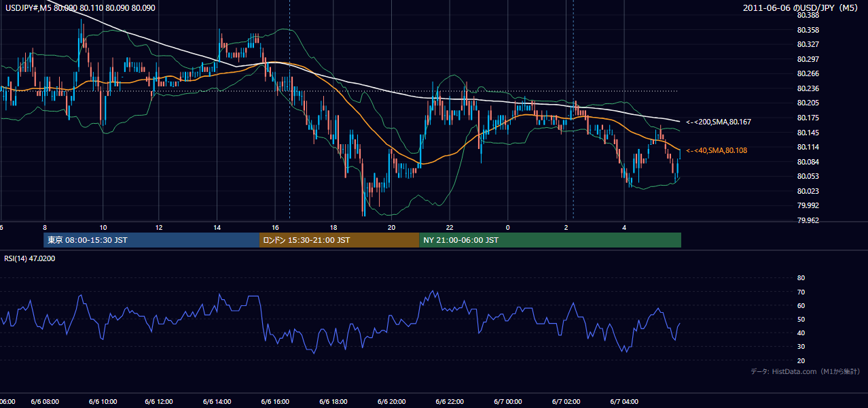Image resolution: width=868 pixels, height=408 pixels.
Task: Click the RSI scale value 60
Action: 801,306
